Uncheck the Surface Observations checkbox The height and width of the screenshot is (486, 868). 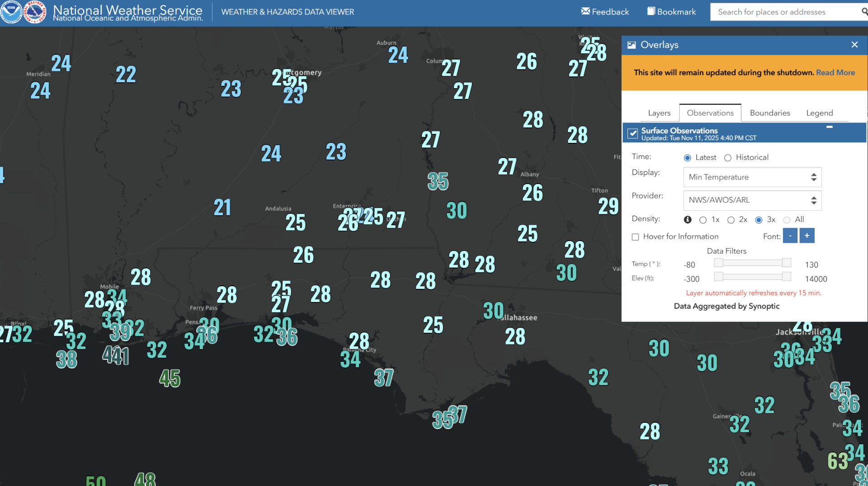pyautogui.click(x=632, y=133)
